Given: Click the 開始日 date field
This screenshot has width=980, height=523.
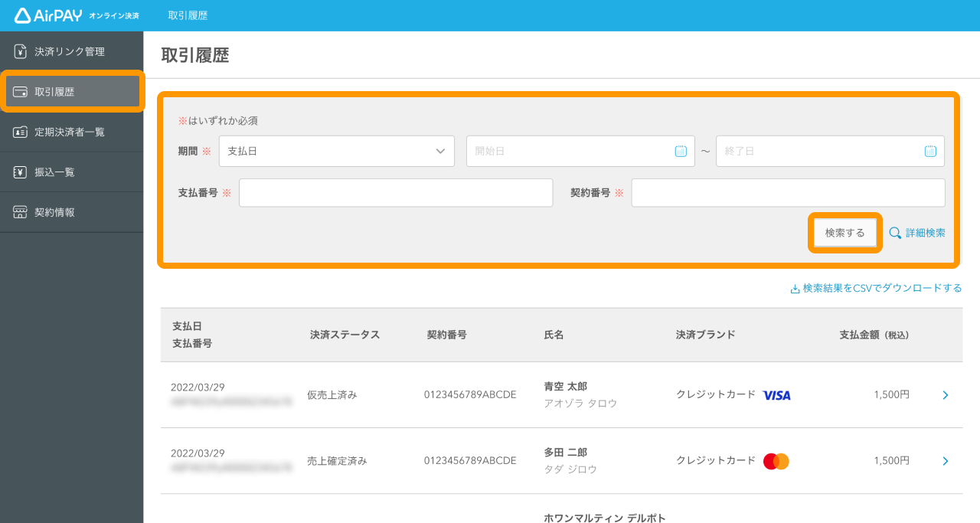Looking at the screenshot, I should point(580,151).
